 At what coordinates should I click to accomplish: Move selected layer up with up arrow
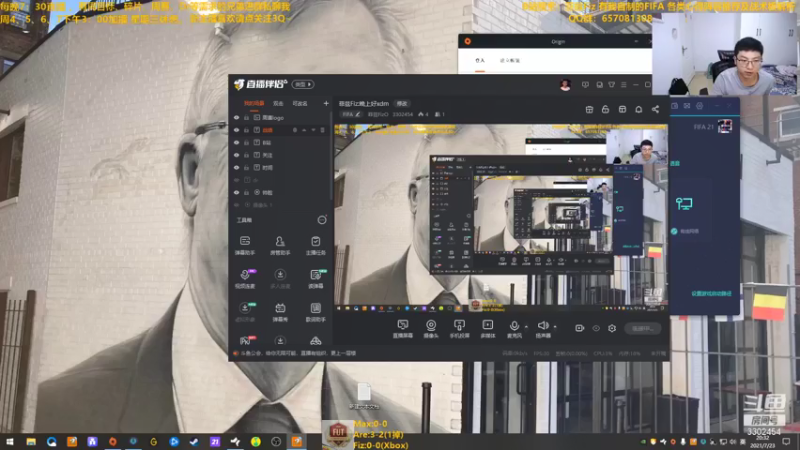tap(304, 130)
